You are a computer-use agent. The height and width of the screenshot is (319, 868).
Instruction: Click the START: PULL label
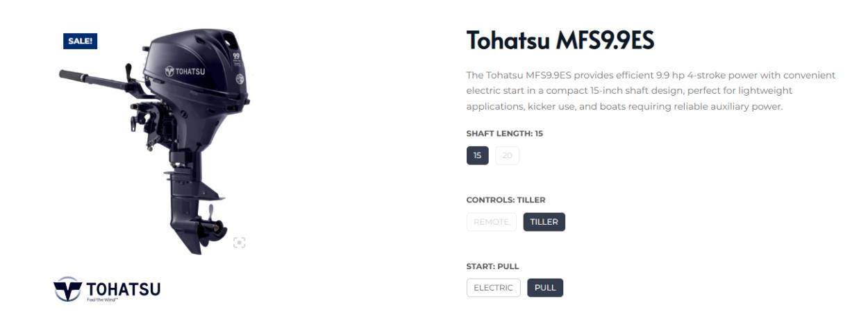click(x=492, y=266)
